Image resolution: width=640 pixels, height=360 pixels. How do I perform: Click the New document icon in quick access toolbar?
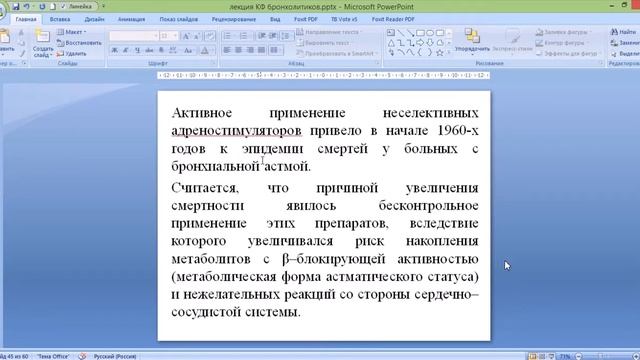coord(52,7)
